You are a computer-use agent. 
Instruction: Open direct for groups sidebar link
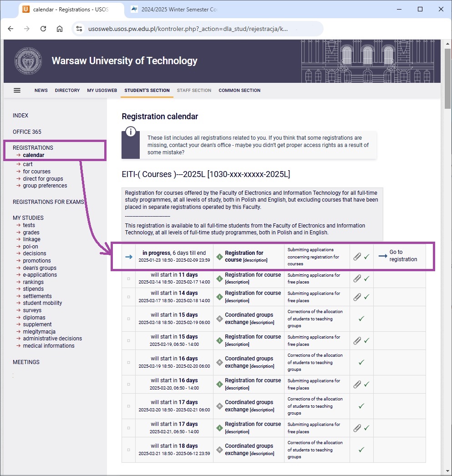[x=43, y=179]
